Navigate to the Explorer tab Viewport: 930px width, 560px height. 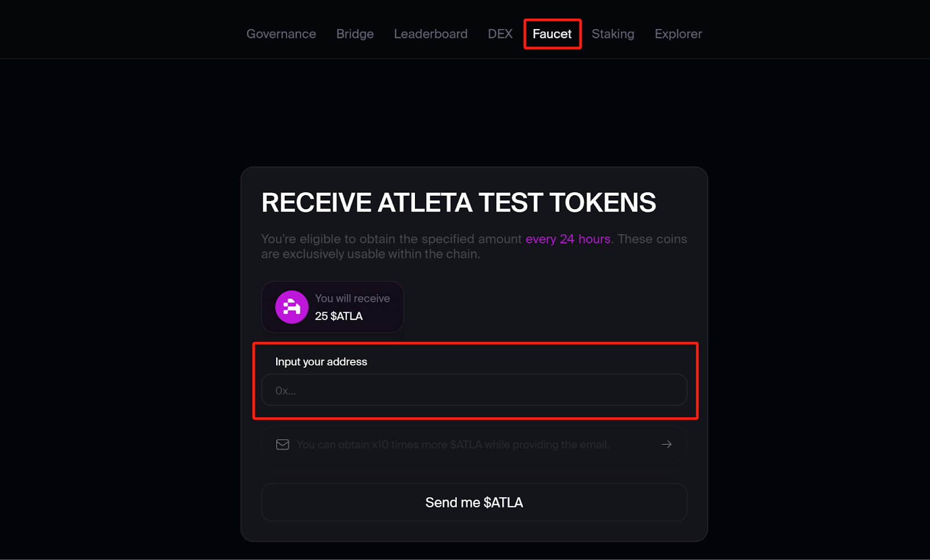(678, 34)
